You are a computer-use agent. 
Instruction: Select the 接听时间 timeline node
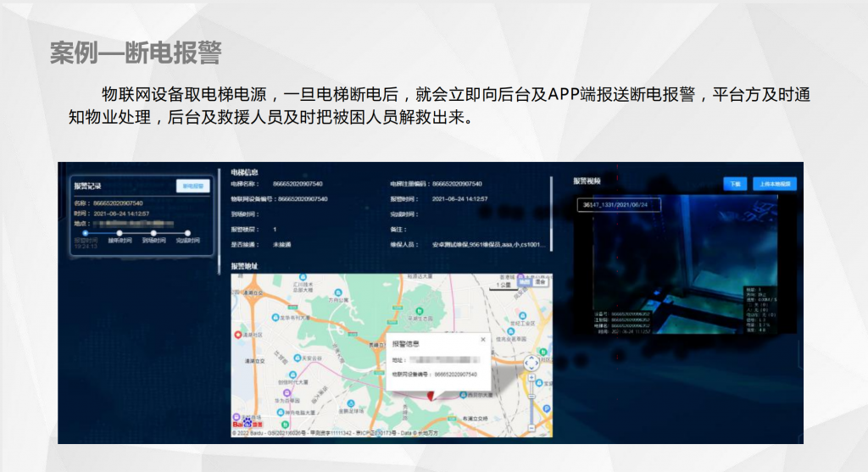tap(120, 234)
